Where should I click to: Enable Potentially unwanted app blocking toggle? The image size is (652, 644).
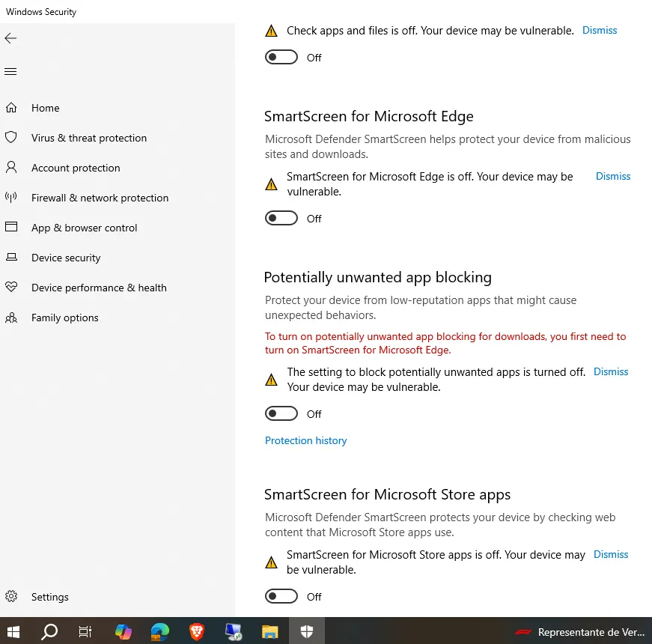coord(281,413)
